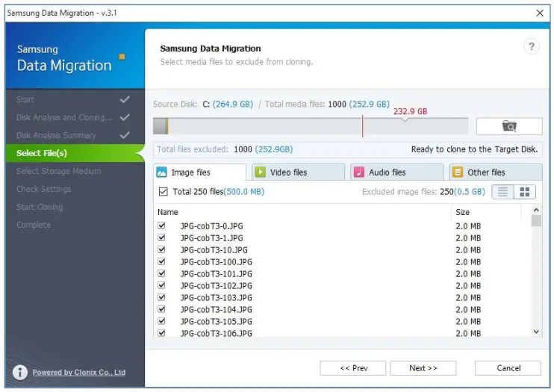Viewport: 554px width, 392px height.
Task: Uncheck JPG-cobT3-0.JPG checkbox
Action: click(161, 225)
